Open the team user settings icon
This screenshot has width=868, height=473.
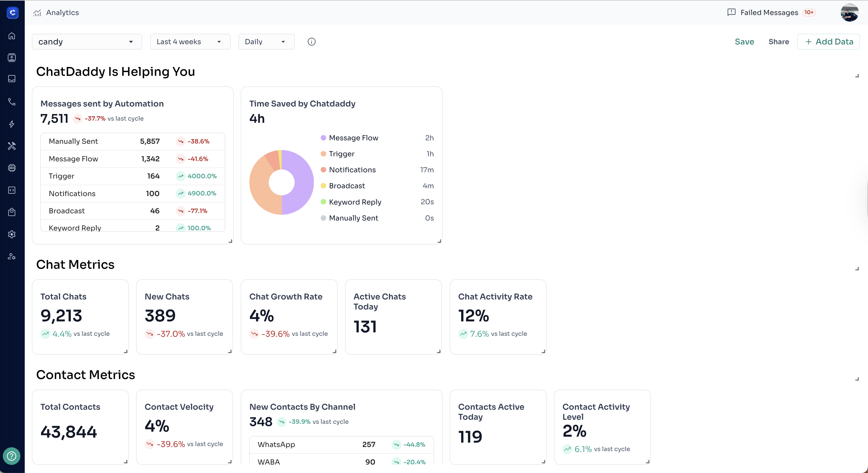click(x=12, y=257)
